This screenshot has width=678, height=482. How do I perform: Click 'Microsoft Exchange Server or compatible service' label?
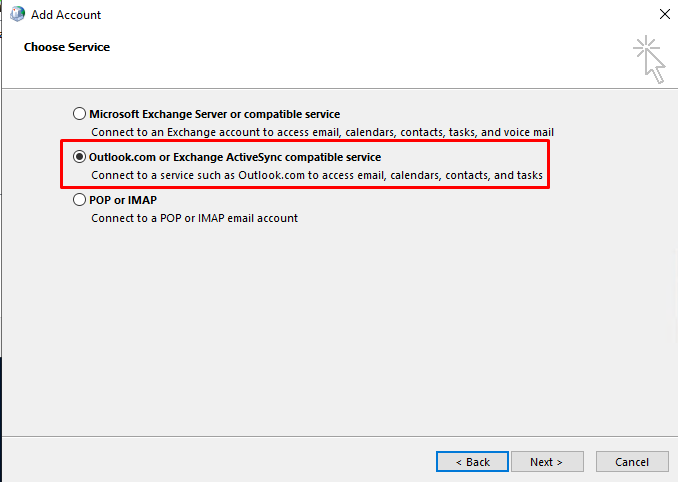point(214,114)
